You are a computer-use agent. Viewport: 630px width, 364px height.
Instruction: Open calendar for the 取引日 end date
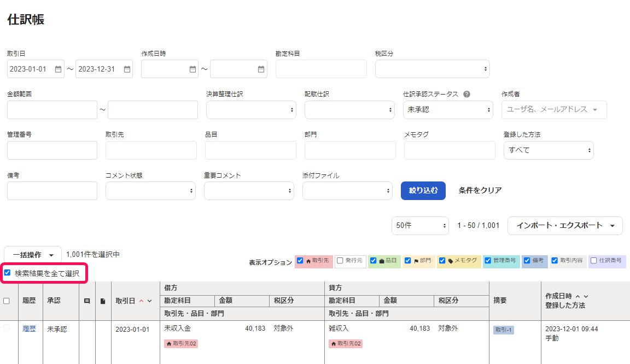127,69
